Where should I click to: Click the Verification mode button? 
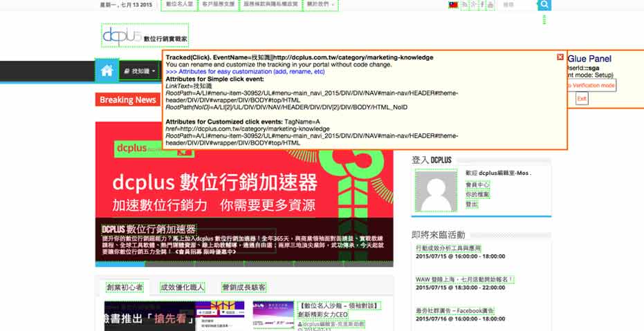pos(591,86)
